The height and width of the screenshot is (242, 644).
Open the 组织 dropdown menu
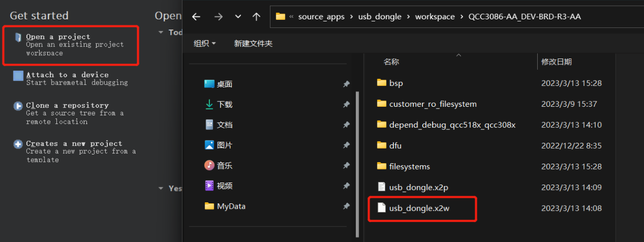205,43
